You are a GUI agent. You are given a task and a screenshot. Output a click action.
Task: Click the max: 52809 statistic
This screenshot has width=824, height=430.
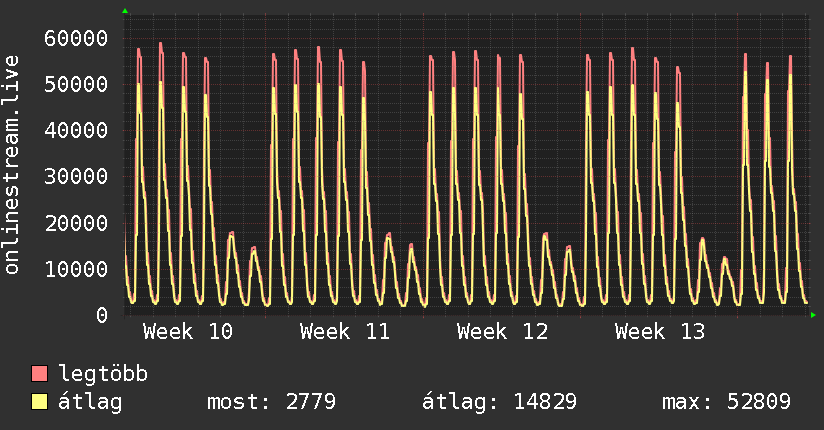(726, 402)
